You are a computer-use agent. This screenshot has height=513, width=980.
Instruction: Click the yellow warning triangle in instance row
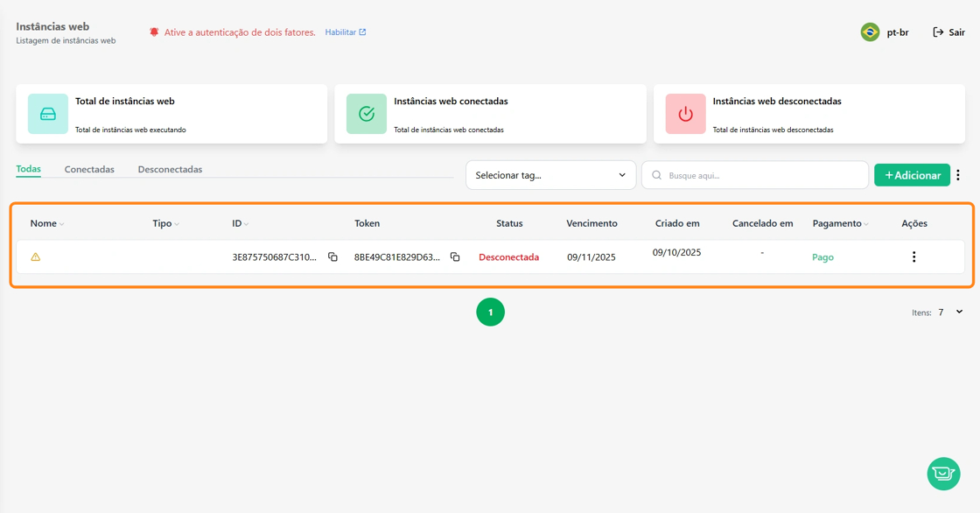tap(36, 257)
